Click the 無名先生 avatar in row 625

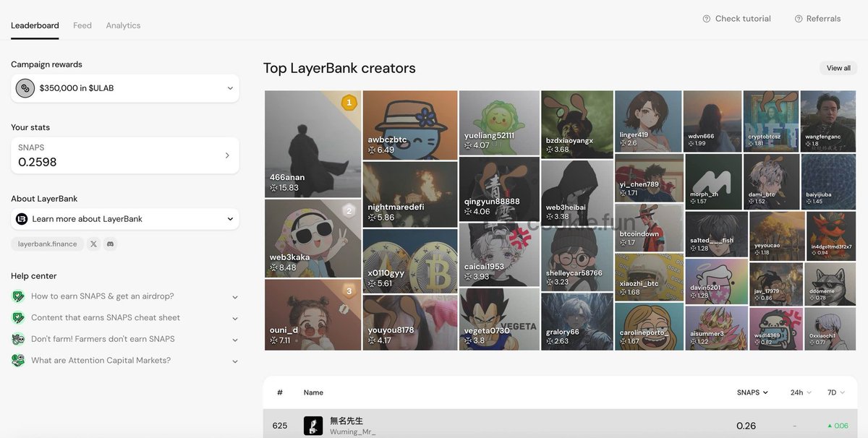coord(313,426)
